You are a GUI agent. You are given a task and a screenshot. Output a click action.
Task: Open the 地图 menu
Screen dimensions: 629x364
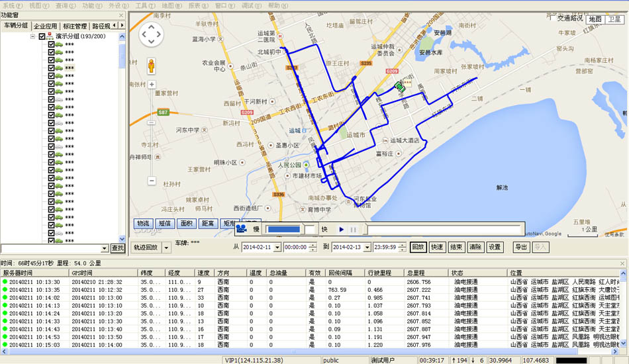click(168, 5)
